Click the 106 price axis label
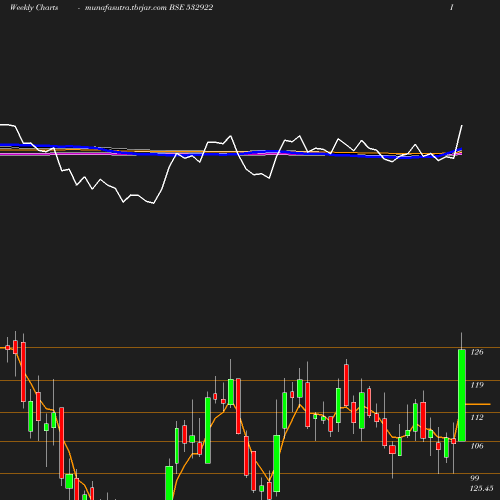 click(x=477, y=446)
